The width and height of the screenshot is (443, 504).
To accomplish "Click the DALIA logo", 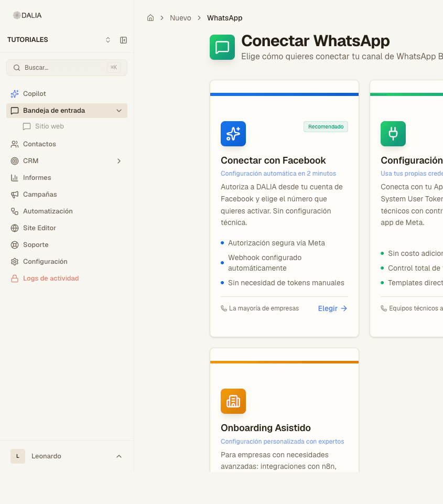I will [x=27, y=15].
